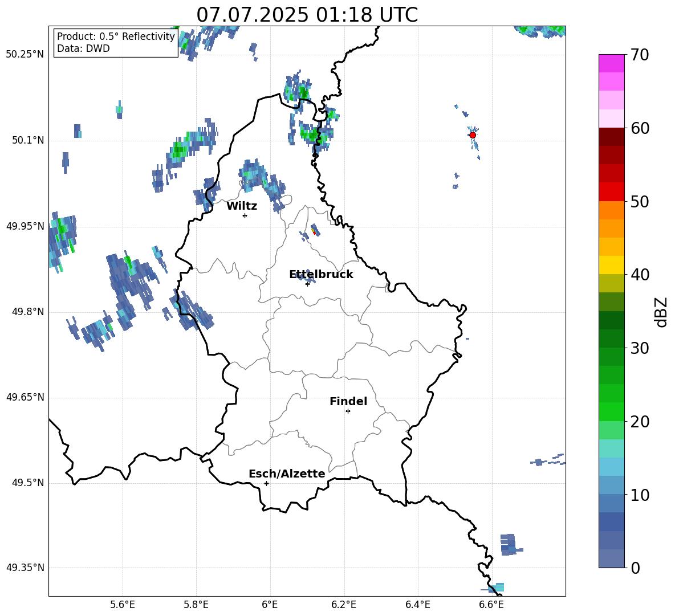The width and height of the screenshot is (675, 616).
Task: Click the colorbar tick label 10
Action: click(640, 495)
